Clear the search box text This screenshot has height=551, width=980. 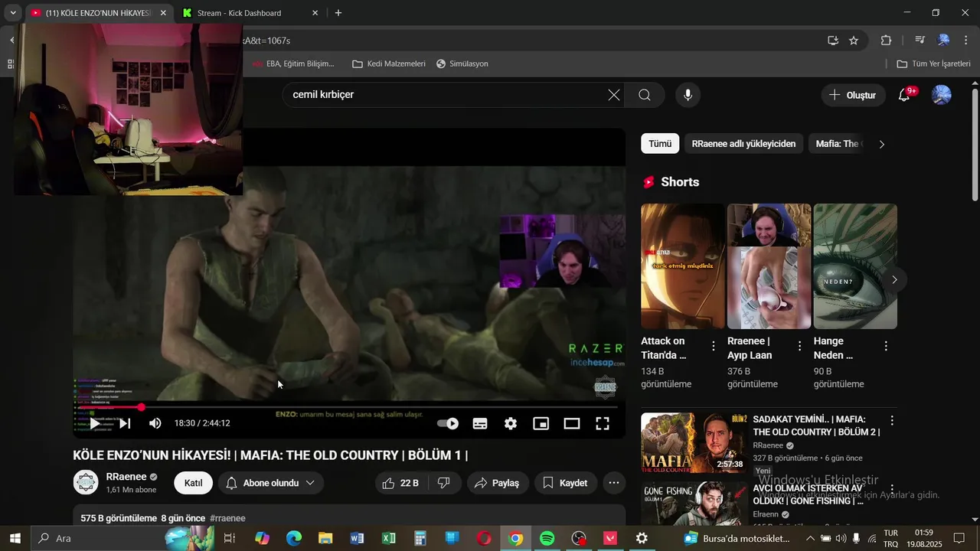tap(614, 95)
